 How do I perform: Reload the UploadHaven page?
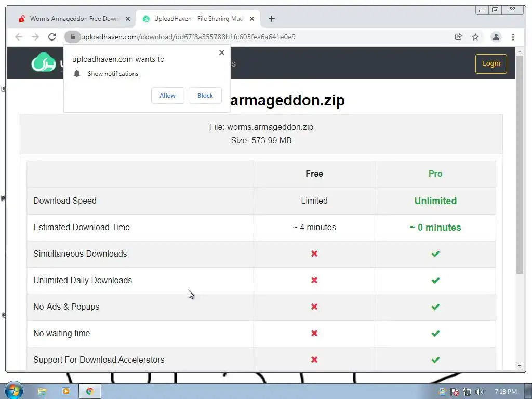52,37
